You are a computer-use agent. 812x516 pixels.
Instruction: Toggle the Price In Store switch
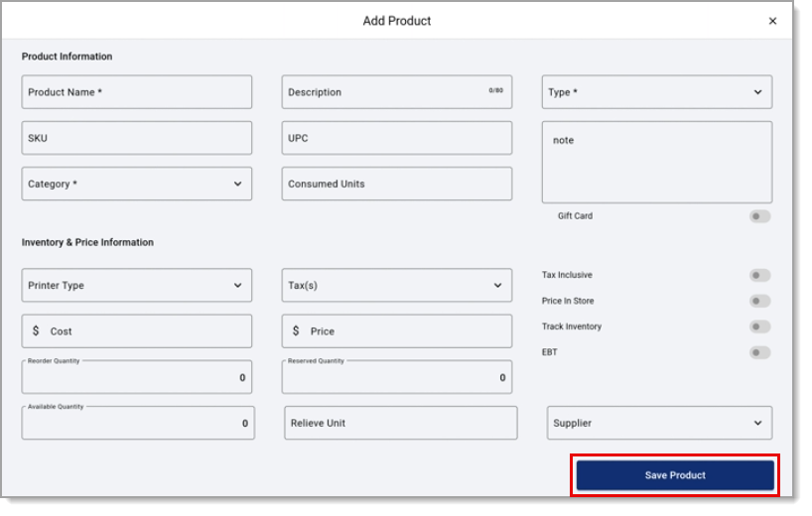click(x=759, y=302)
